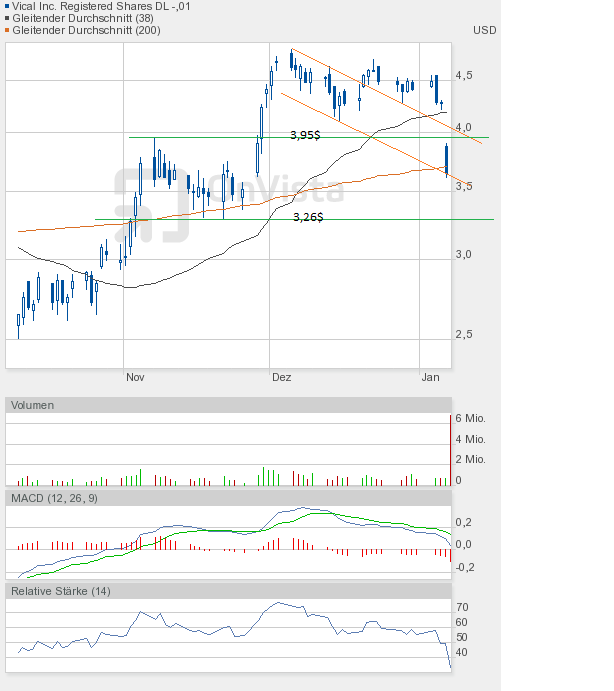Screen dimensions: 614x691
Task: Click the 70 RSI axis value
Action: click(462, 607)
